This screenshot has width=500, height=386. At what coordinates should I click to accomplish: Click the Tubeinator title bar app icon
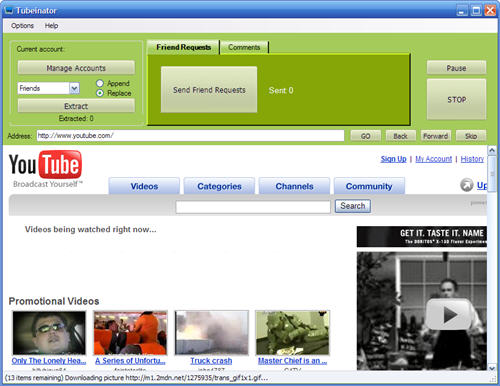coord(9,10)
